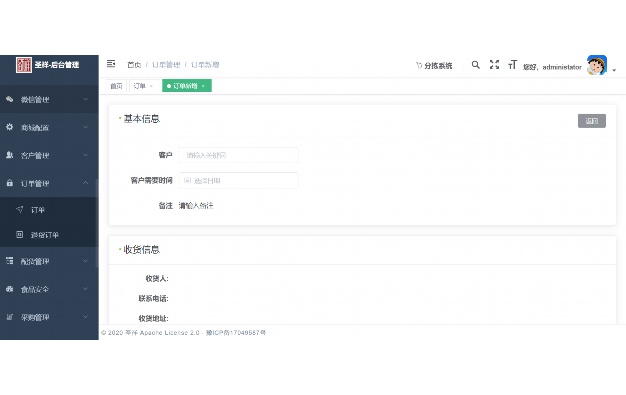Go to 首页 in the breadcrumb
This screenshot has width=626, height=395.
click(134, 65)
